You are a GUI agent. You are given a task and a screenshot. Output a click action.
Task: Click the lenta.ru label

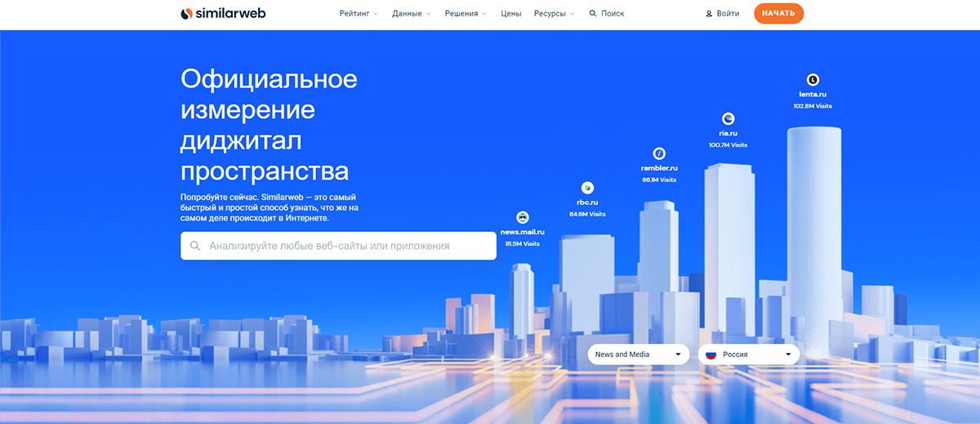[813, 95]
